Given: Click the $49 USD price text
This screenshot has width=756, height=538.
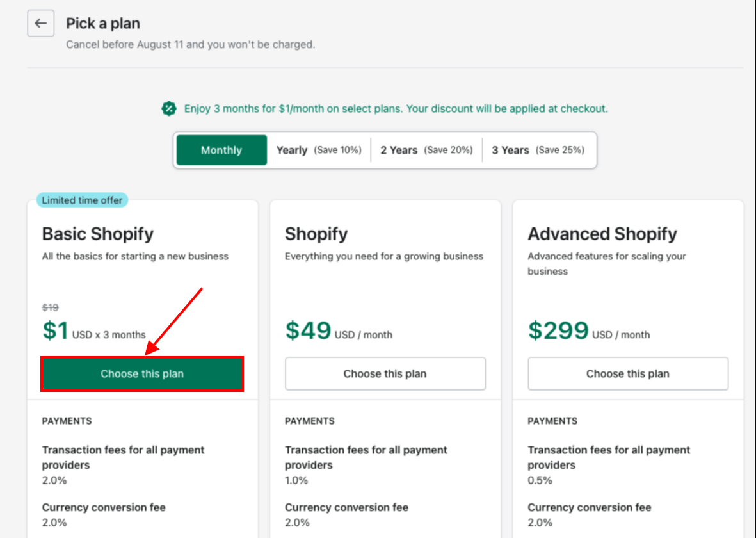Looking at the screenshot, I should point(339,331).
